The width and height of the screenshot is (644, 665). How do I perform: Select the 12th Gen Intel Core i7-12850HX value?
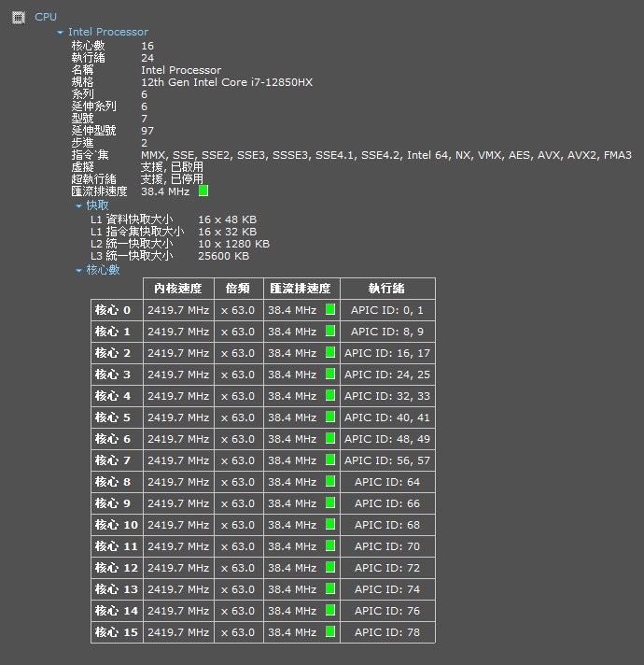coord(227,82)
